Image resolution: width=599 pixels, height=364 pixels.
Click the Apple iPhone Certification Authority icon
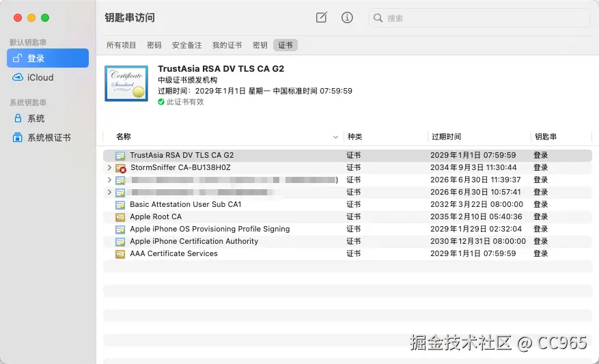click(x=120, y=241)
